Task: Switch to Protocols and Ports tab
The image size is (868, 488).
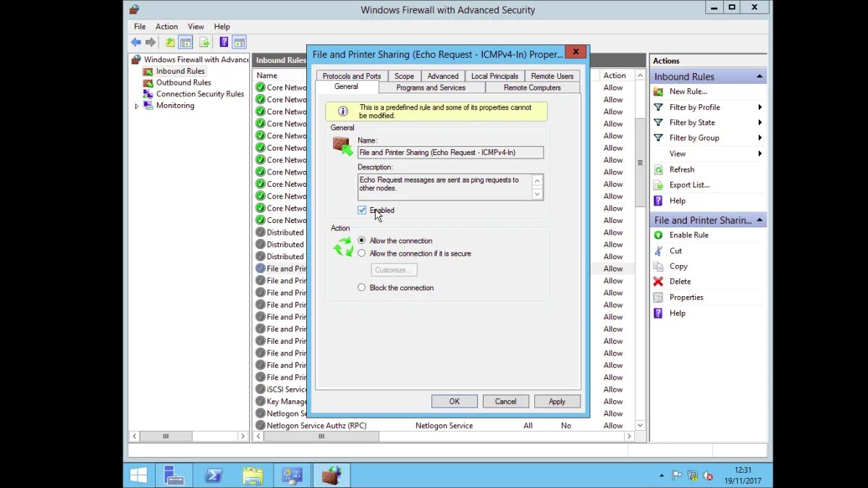Action: tap(352, 76)
